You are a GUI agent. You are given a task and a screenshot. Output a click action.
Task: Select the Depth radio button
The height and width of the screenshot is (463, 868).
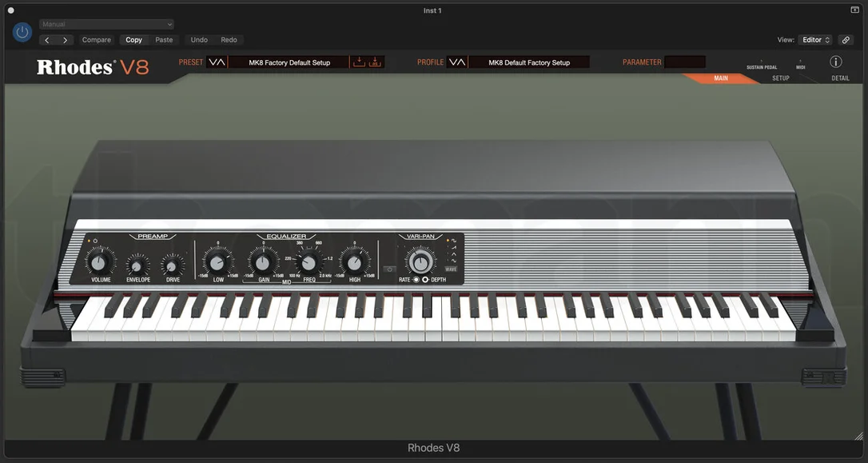425,280
